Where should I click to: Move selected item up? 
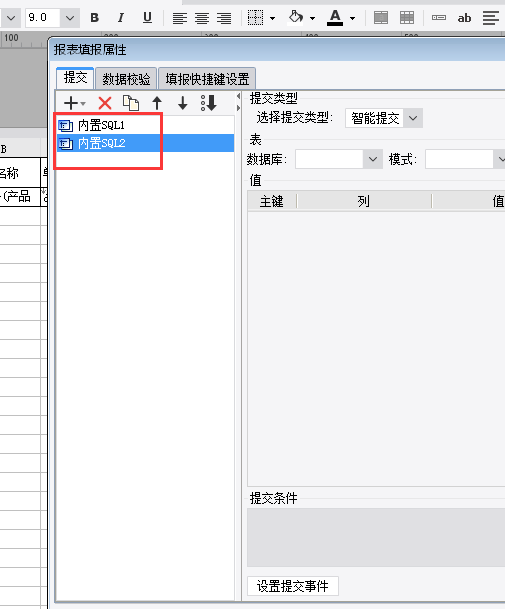coord(157,103)
